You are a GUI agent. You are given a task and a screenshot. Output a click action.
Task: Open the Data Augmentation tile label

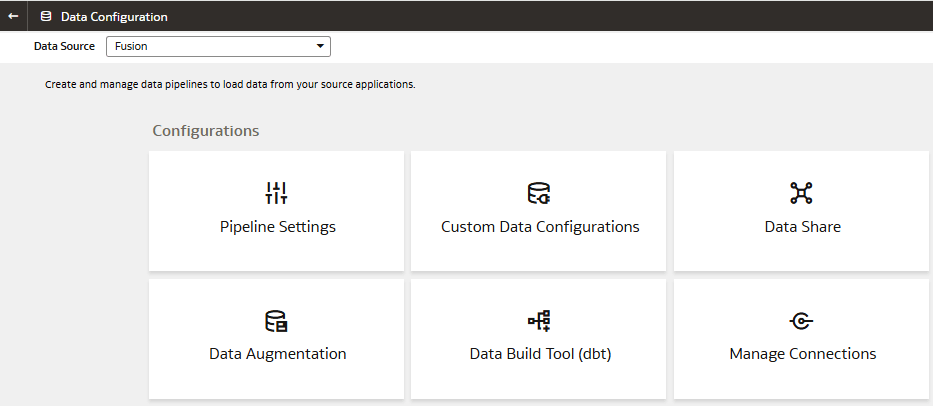[x=277, y=354]
